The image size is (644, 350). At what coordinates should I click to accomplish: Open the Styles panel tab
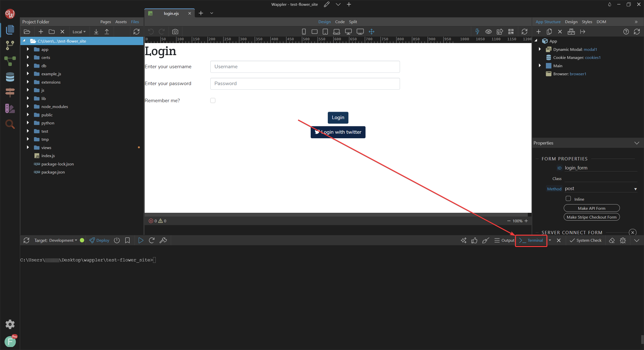[587, 22]
